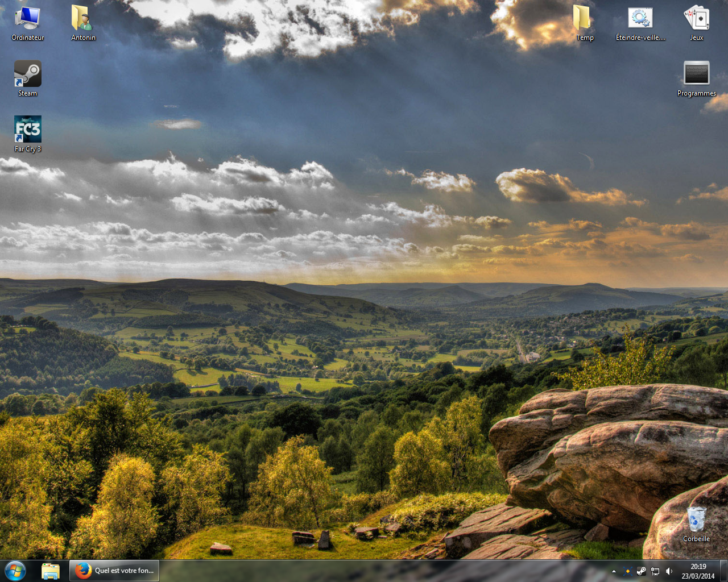Open the network connection tray icon

(655, 571)
